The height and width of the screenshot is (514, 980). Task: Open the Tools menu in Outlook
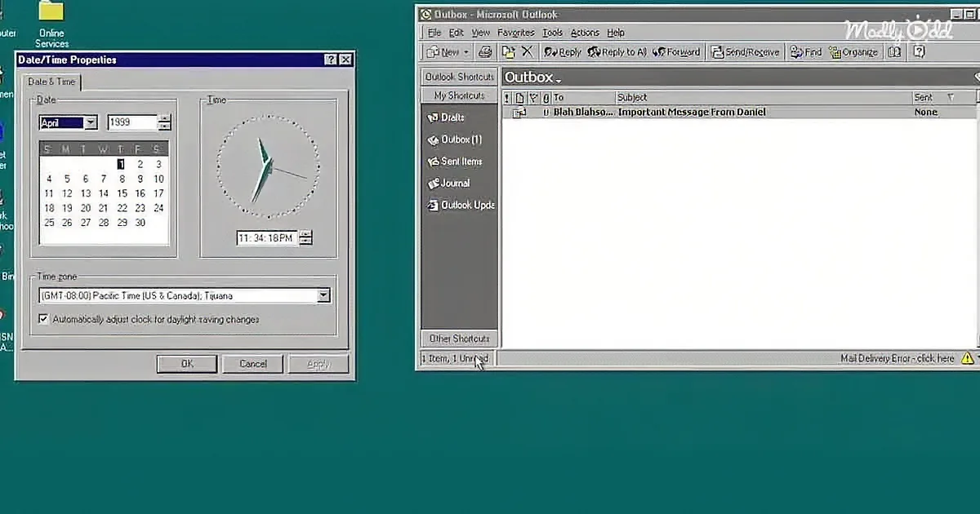pyautogui.click(x=553, y=33)
